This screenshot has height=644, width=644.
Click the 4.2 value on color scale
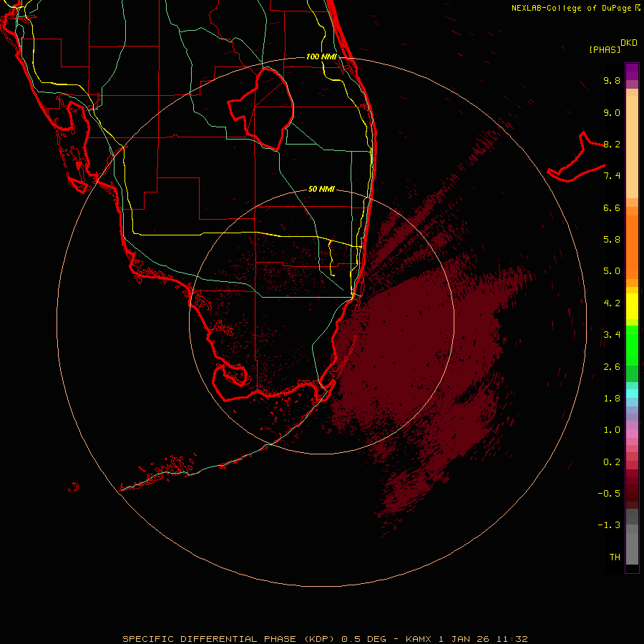(612, 303)
